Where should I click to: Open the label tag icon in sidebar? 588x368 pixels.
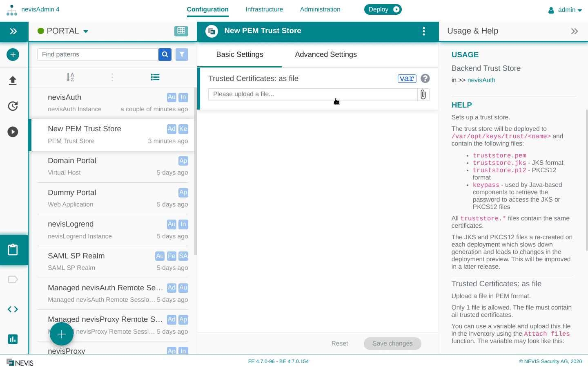13,280
